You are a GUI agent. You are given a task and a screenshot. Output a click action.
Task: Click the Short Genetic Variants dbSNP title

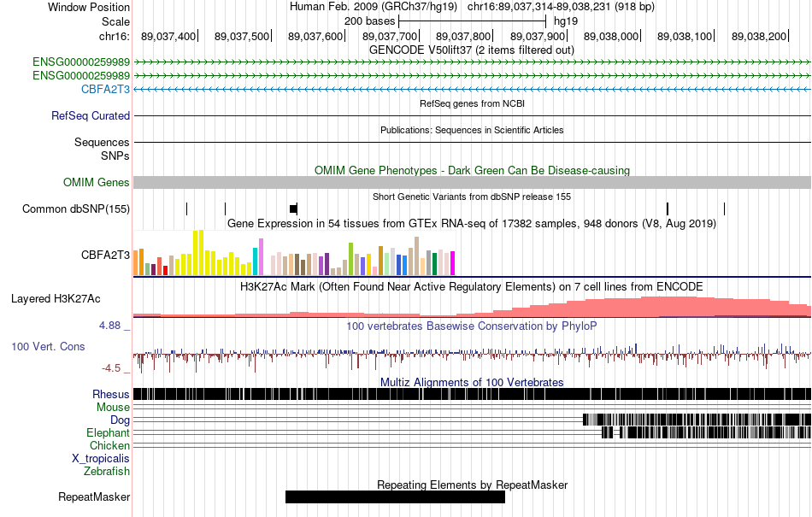(x=472, y=197)
